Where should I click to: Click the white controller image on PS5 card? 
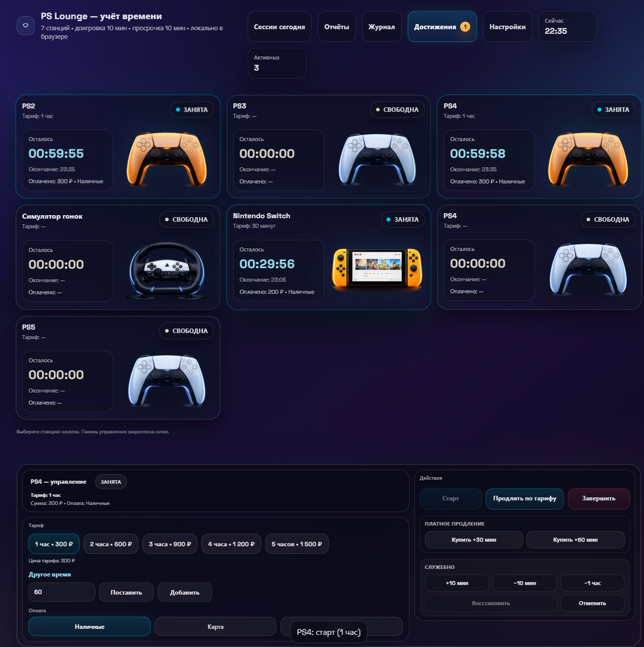[167, 381]
